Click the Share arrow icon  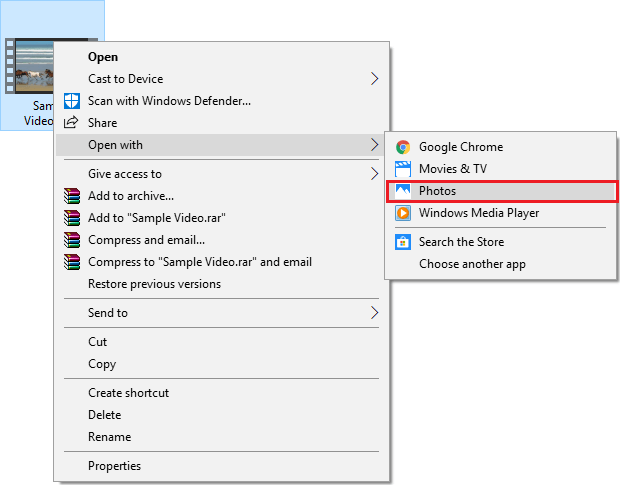click(71, 123)
